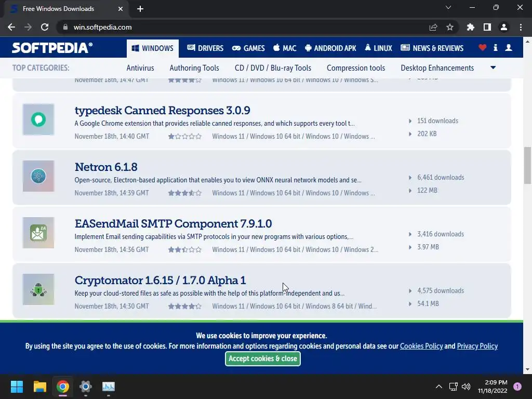Show hidden system tray icons chevron
The height and width of the screenshot is (399, 532).
coord(438,387)
